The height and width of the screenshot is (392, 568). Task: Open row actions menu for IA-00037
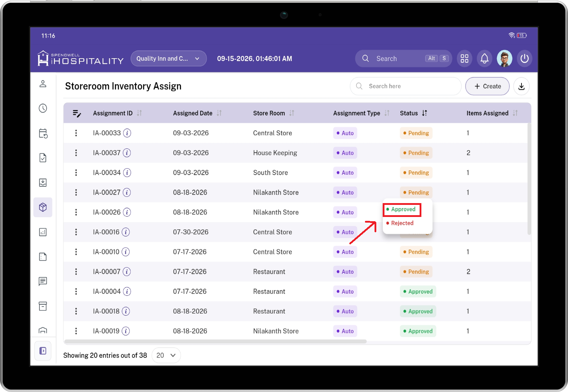pos(76,153)
